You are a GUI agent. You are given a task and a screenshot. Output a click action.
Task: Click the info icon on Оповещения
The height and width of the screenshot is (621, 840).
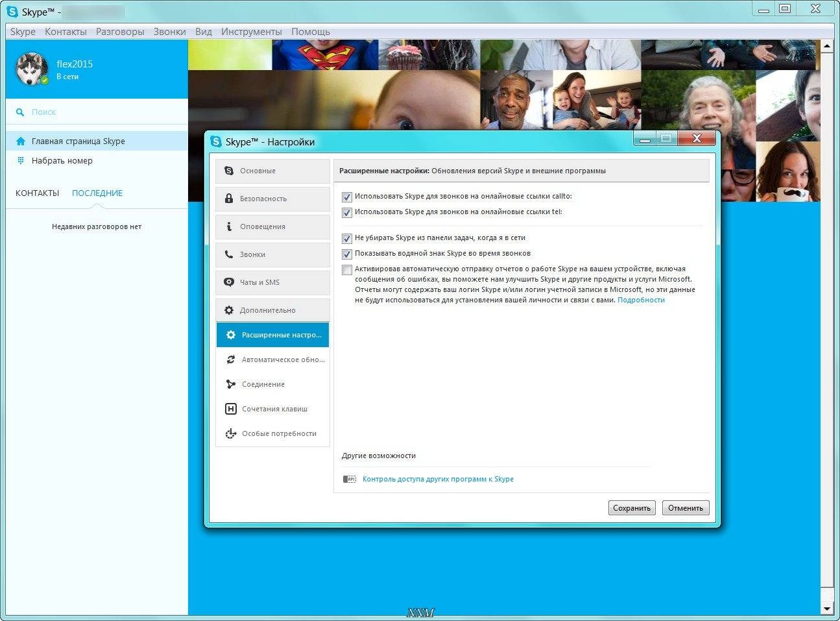229,226
